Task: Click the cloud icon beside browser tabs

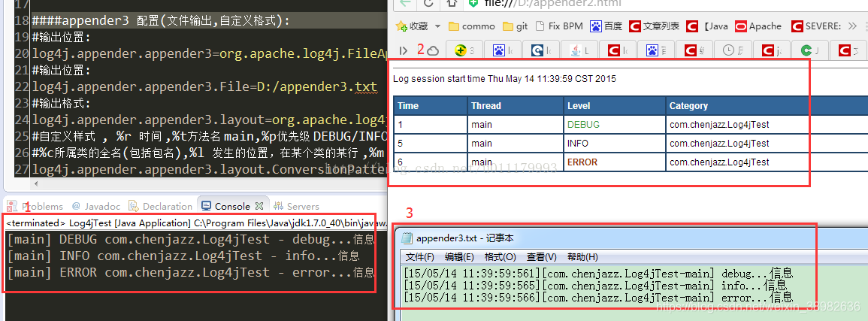Action: [x=434, y=50]
